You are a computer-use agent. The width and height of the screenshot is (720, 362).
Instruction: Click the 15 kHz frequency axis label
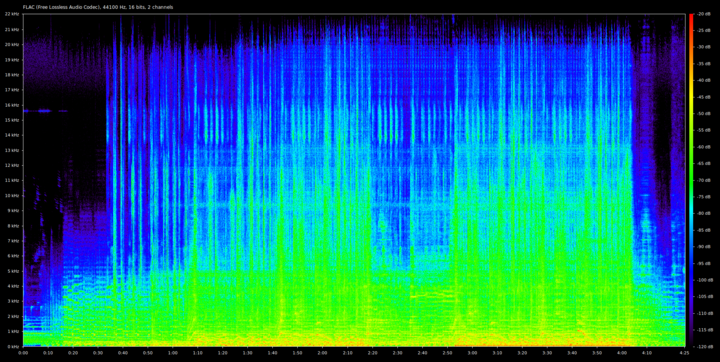11,120
